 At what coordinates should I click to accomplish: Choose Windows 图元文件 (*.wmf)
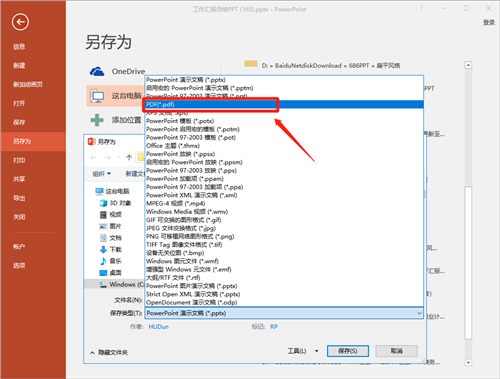coord(284,261)
